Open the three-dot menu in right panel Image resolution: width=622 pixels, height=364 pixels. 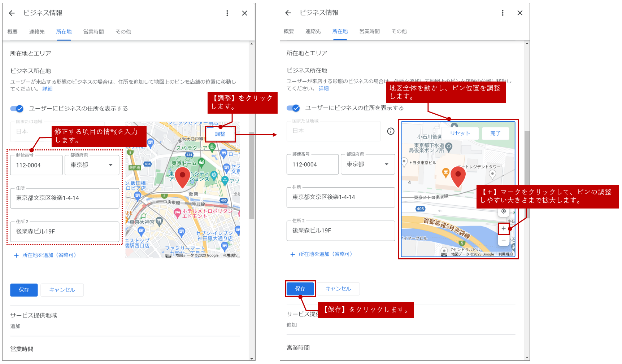click(x=503, y=13)
